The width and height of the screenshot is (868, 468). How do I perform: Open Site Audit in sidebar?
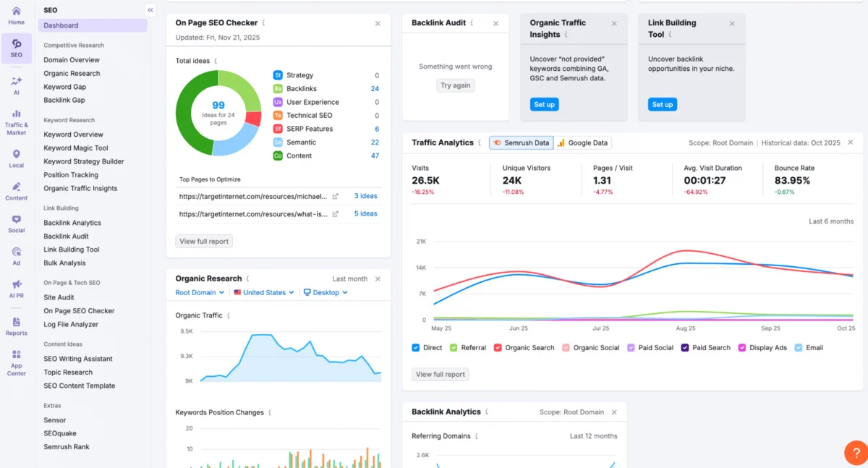59,297
